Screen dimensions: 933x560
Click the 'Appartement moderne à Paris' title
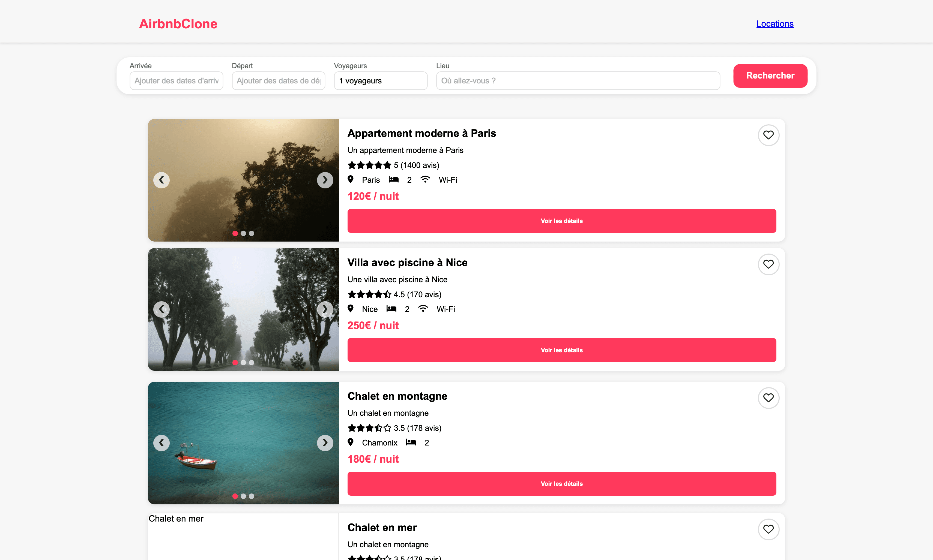421,133
